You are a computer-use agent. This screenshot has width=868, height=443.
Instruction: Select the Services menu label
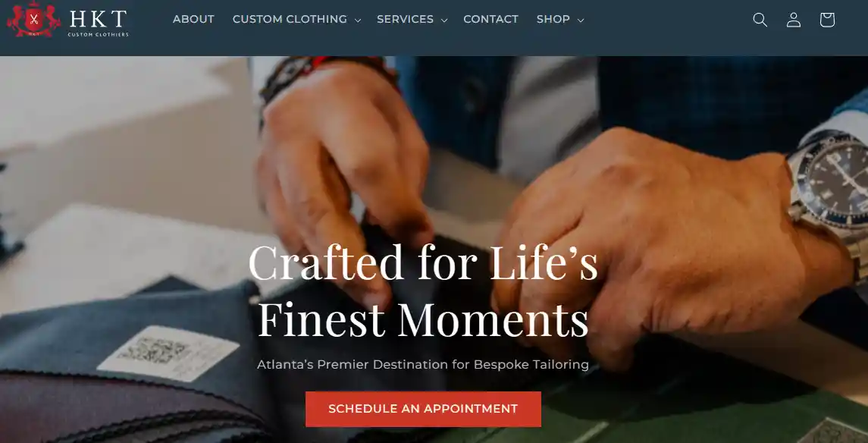tap(406, 20)
